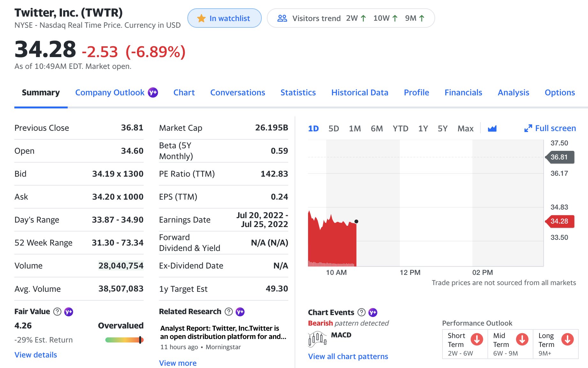Screen dimensions: 588x368
Task: Click the Fair Value overvalued gauge bar
Action: 124,340
